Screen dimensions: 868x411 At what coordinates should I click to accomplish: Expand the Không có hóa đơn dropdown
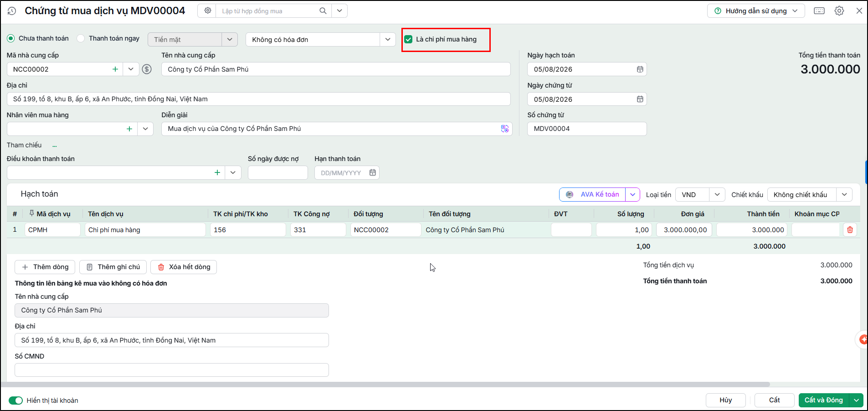(387, 40)
